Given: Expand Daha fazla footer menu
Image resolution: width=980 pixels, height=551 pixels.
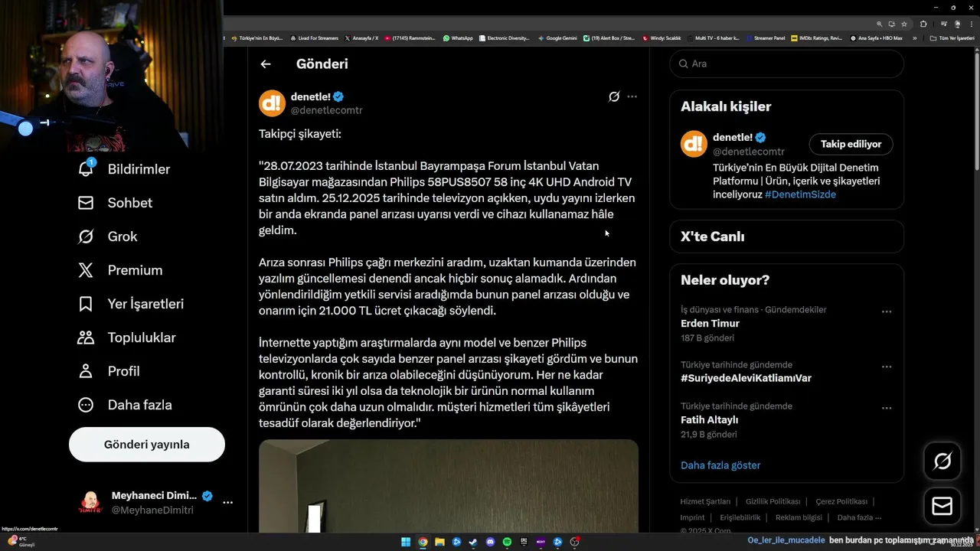Looking at the screenshot, I should [x=859, y=518].
